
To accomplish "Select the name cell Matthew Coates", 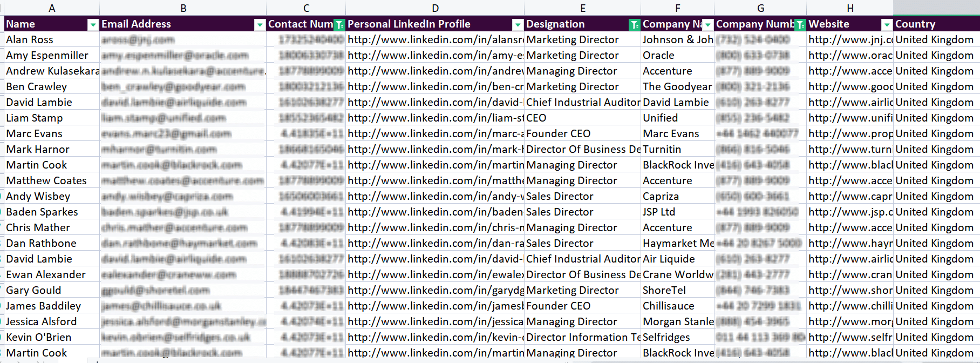I will point(52,180).
